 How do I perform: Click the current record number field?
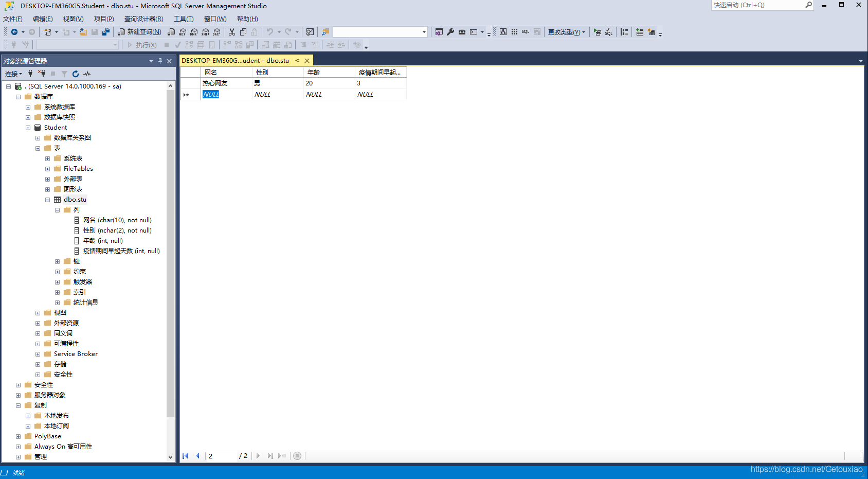pyautogui.click(x=221, y=456)
